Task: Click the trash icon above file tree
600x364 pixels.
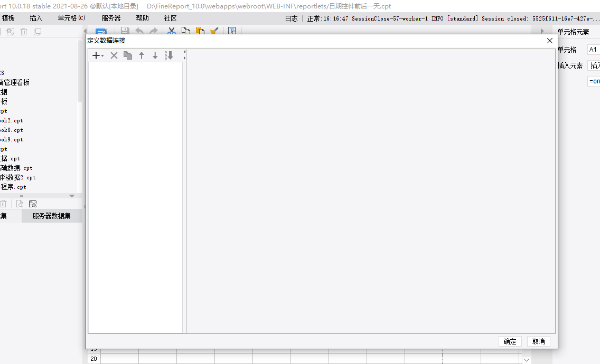Action: coord(24,32)
